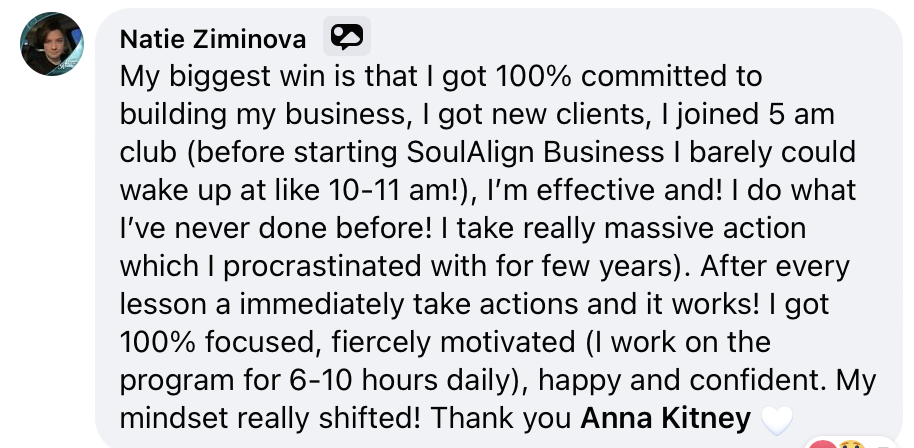
Task: Click the badge icon beside Natie Ziminova
Action: pos(347,37)
